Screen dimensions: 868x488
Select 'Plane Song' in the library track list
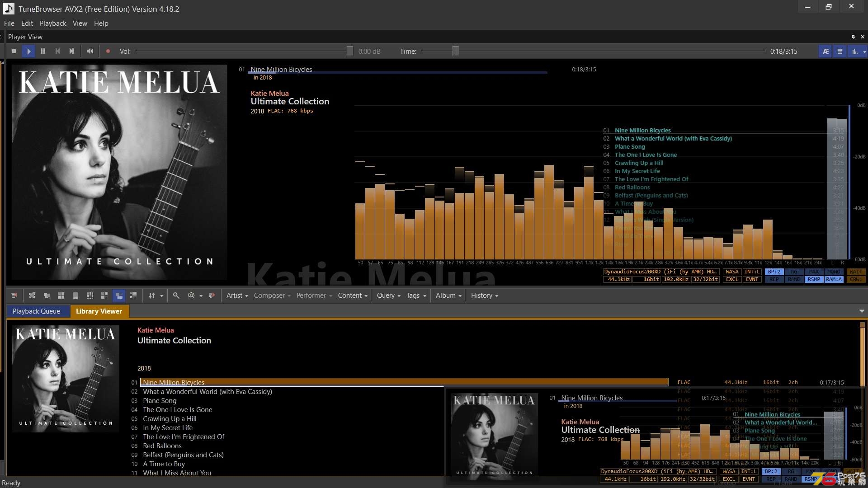tap(160, 401)
